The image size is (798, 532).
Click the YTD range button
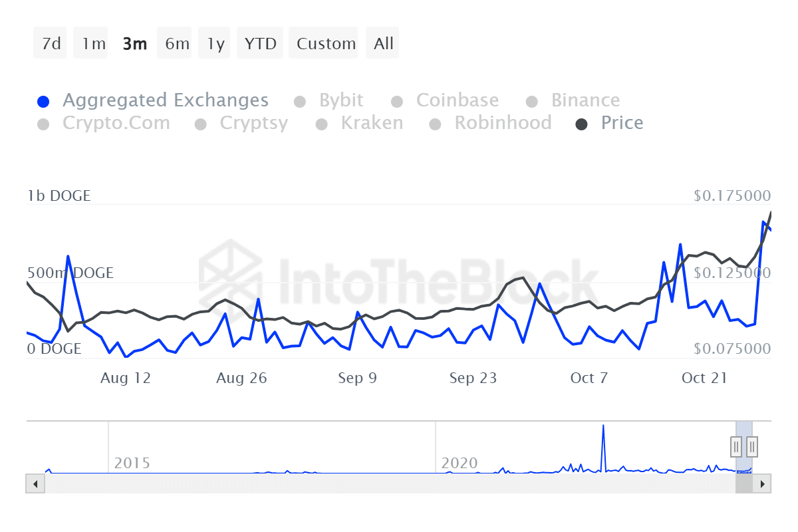[260, 44]
